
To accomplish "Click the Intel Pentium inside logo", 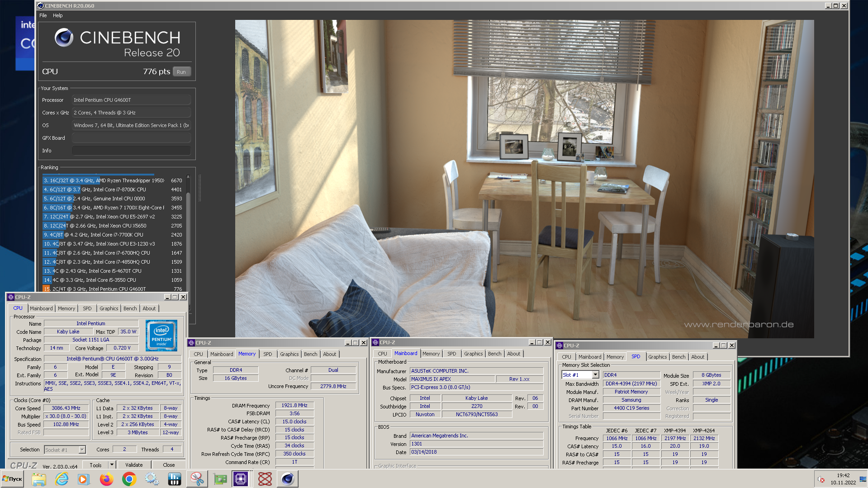I will coord(161,336).
